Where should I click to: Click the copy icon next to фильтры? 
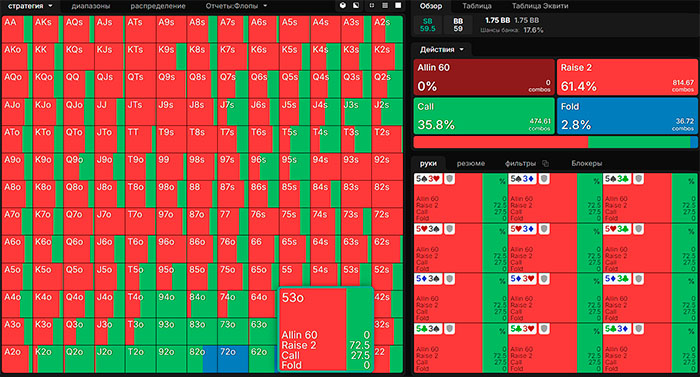click(x=545, y=163)
